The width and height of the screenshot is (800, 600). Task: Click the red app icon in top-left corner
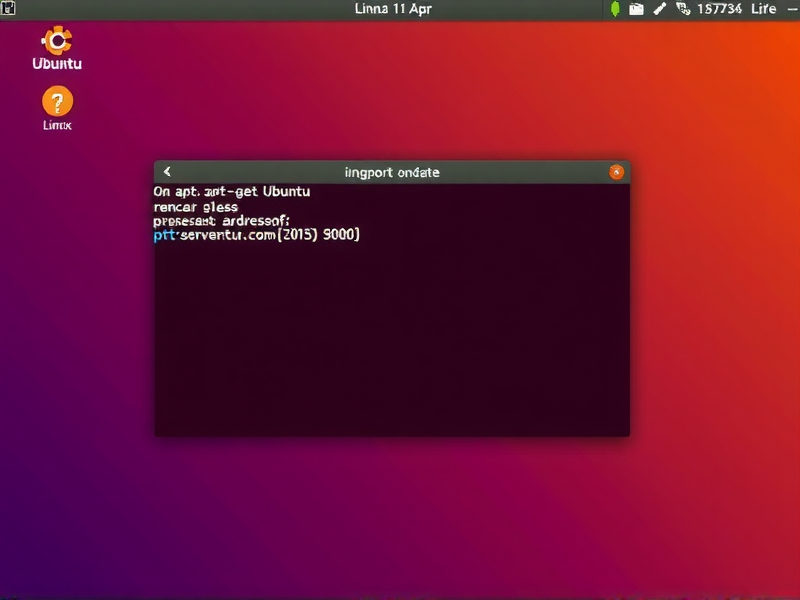[10, 9]
